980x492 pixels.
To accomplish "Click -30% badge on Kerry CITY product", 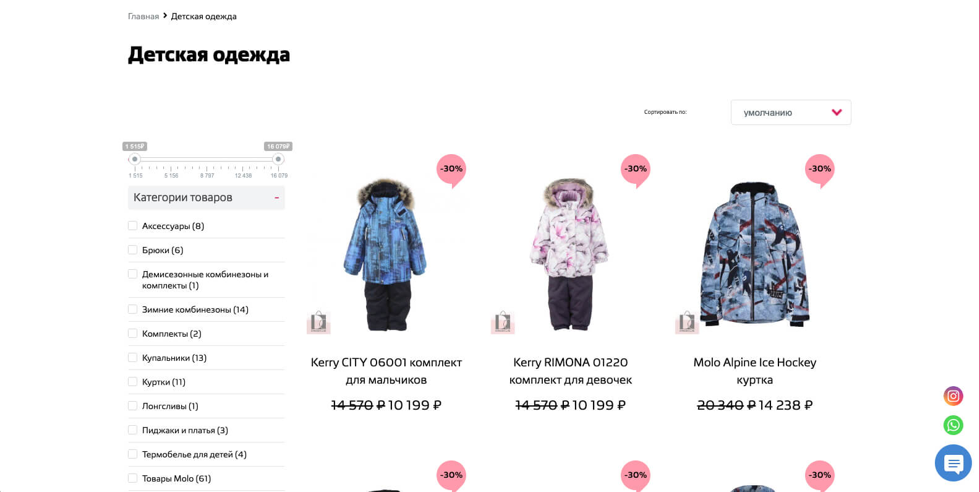I will pyautogui.click(x=451, y=170).
